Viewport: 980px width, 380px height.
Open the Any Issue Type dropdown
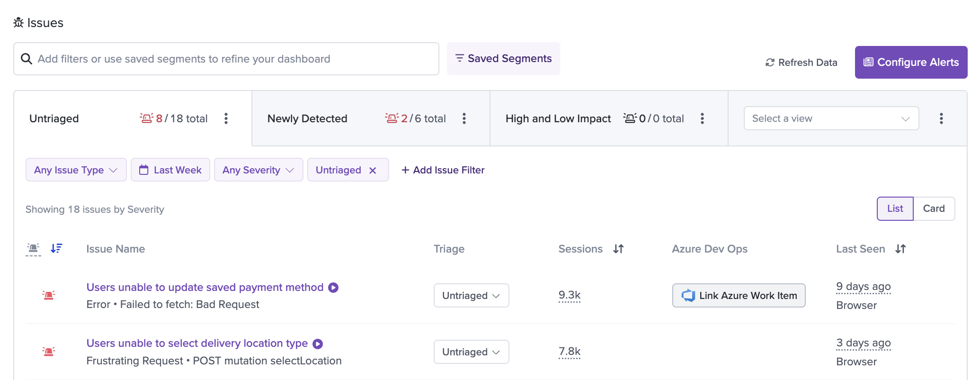pyautogui.click(x=76, y=170)
